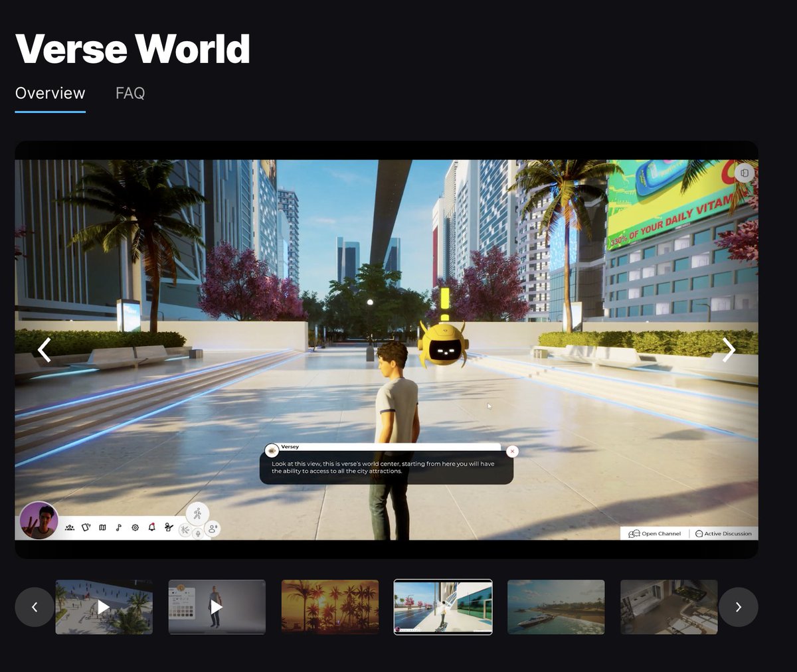Play the plaza crowd video thumbnail
Viewport: 797px width, 672px height.
tap(104, 607)
